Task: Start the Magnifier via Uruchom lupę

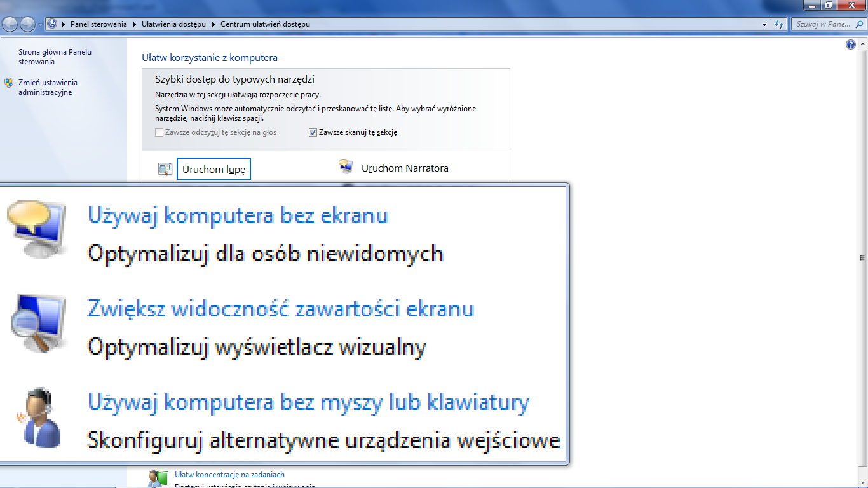Action: pos(214,169)
